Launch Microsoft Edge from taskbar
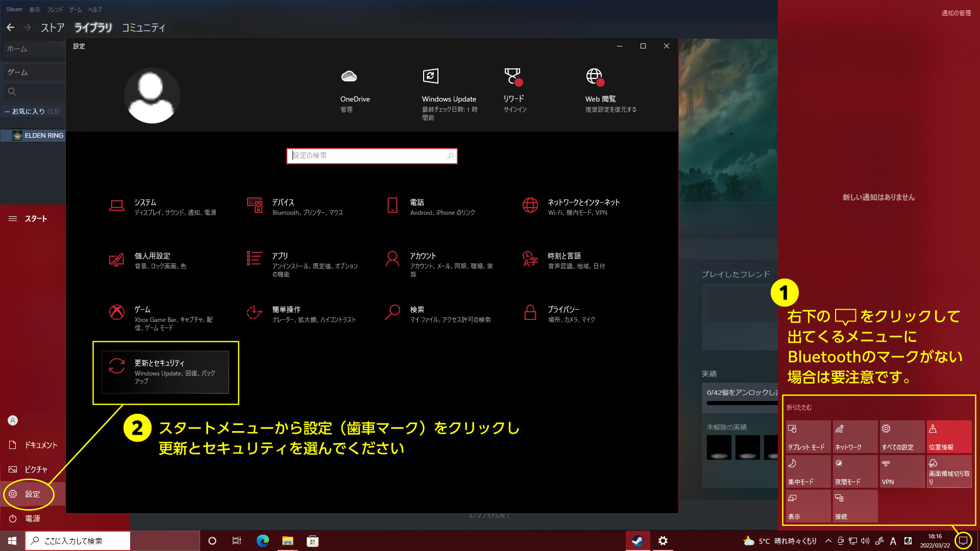 (262, 541)
